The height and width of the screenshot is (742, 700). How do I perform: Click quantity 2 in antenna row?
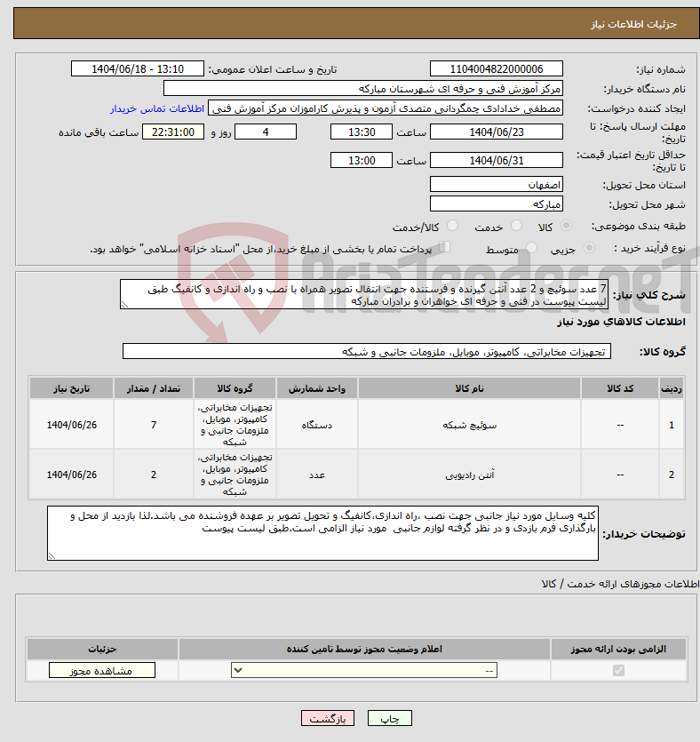pyautogui.click(x=154, y=475)
